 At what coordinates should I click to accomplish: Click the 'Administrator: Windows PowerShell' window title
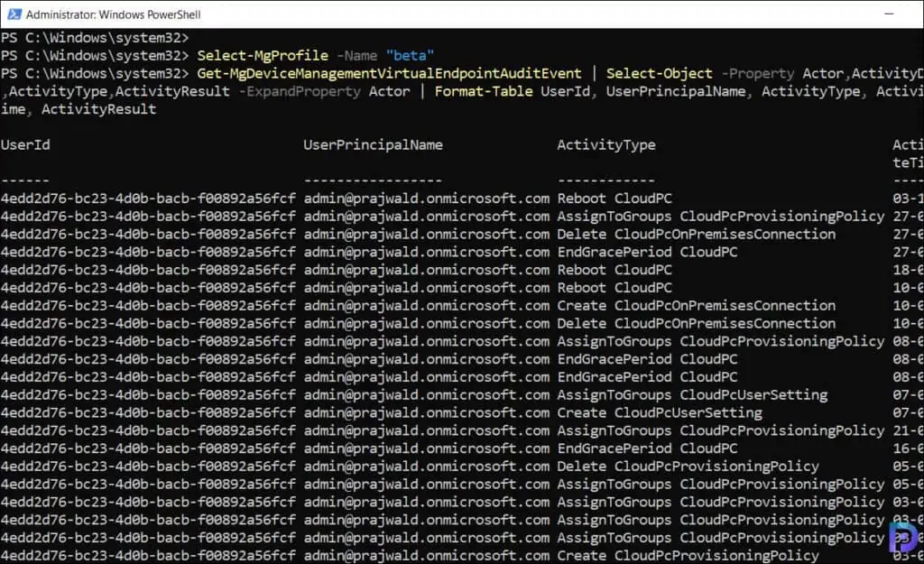(x=113, y=14)
